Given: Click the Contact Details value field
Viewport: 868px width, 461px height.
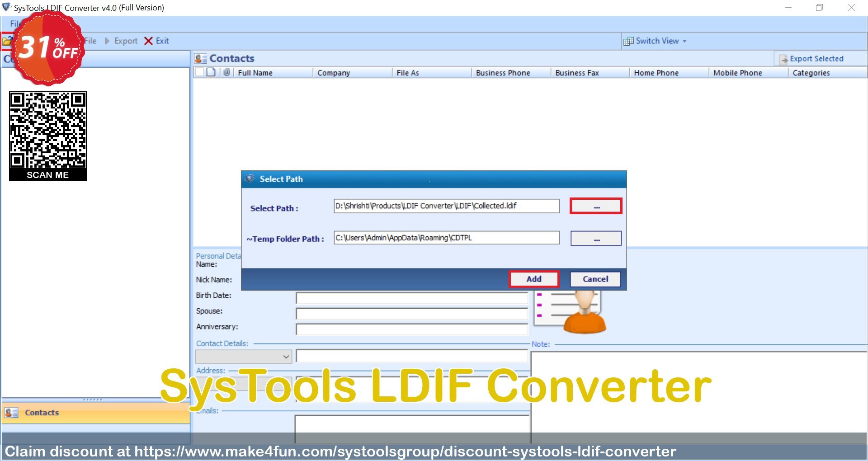Looking at the screenshot, I should 412,356.
